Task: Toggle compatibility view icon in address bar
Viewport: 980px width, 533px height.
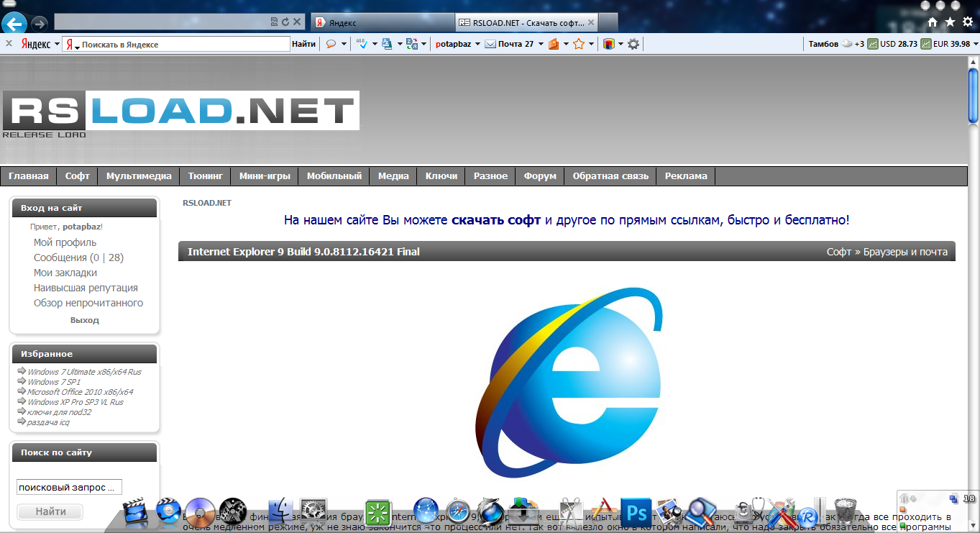Action: pyautogui.click(x=275, y=22)
